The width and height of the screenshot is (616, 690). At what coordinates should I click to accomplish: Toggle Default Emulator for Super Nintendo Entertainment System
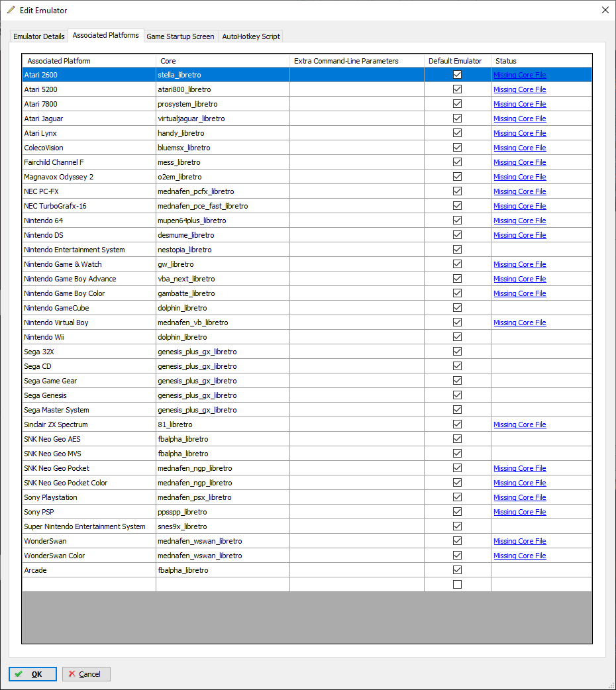coord(458,526)
